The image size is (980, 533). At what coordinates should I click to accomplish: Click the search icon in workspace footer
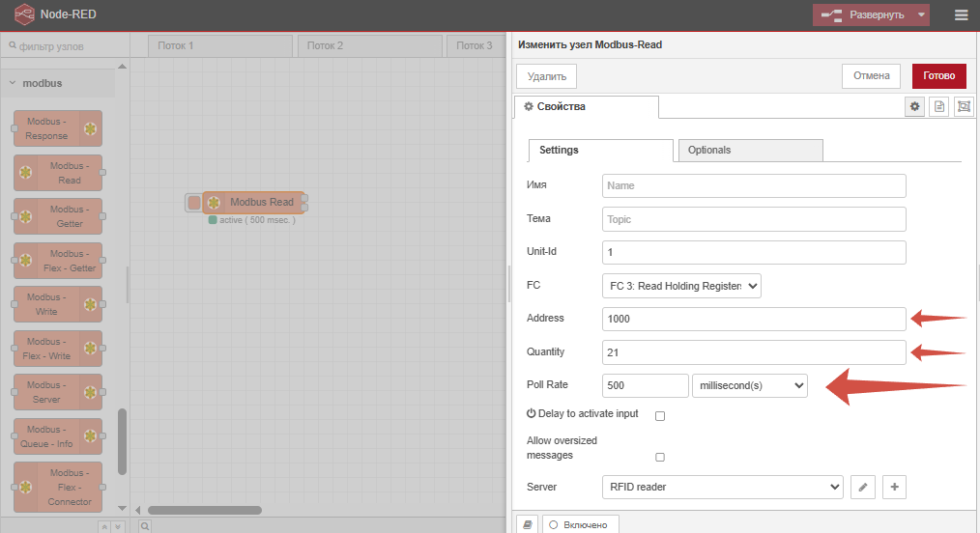click(x=144, y=526)
